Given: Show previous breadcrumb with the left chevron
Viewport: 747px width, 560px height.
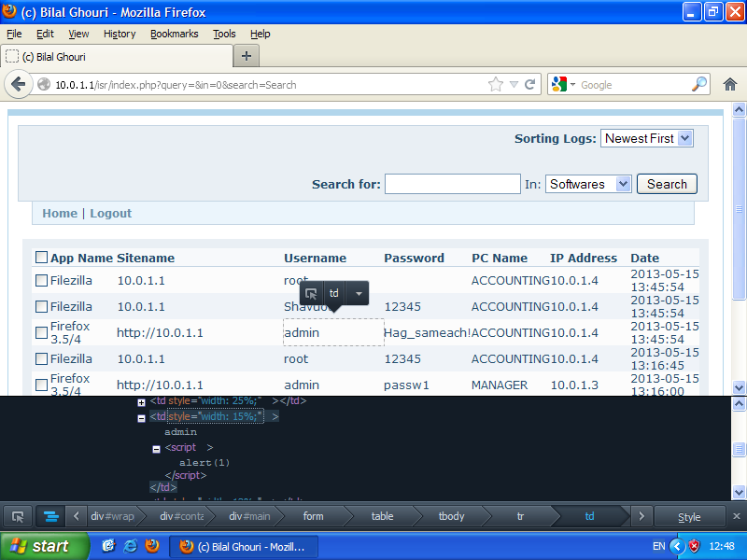Looking at the screenshot, I should (x=77, y=516).
